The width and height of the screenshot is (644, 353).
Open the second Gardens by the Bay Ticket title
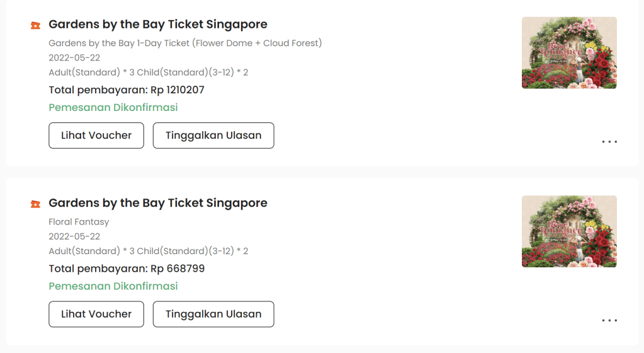[158, 203]
